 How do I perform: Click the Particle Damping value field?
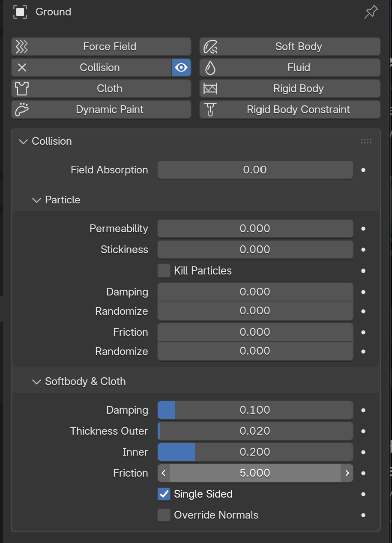coord(255,292)
